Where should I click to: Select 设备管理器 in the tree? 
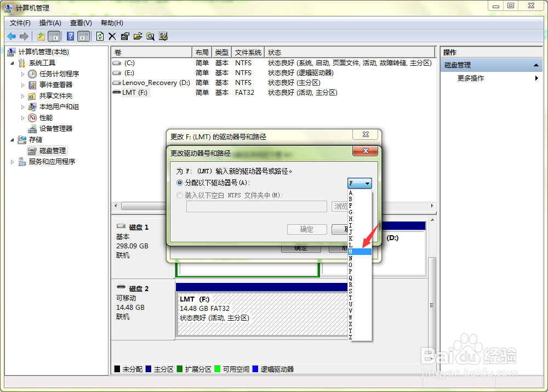pos(55,129)
